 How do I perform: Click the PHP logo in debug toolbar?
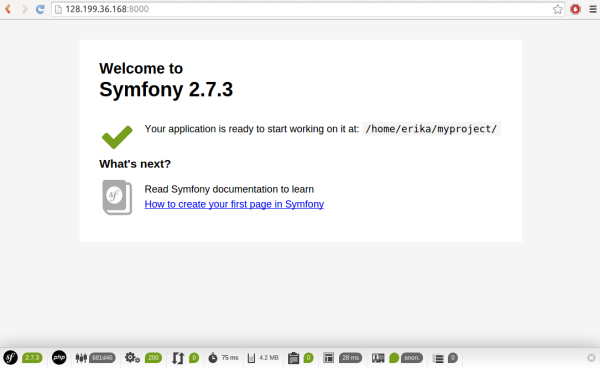(59, 358)
